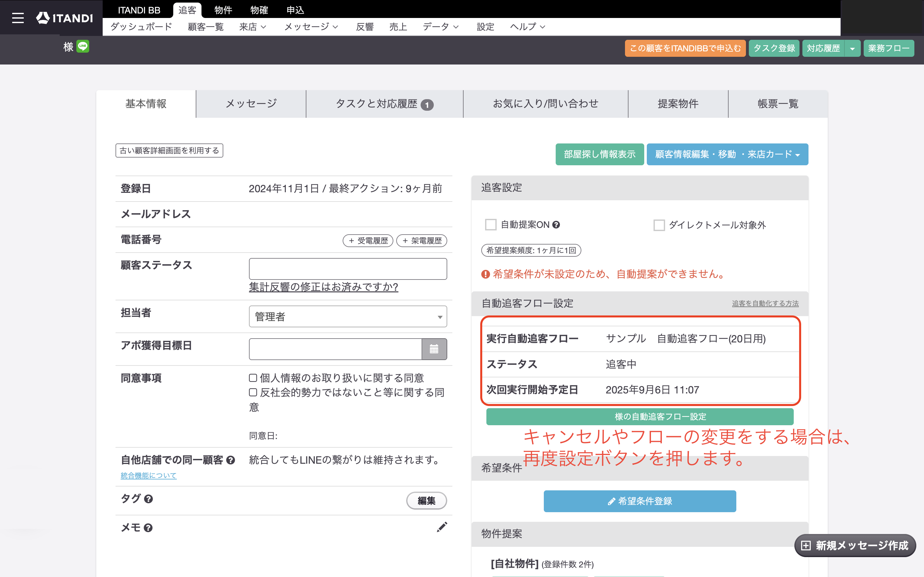
Task: Open the お気に入り/問い合わせ tab
Action: pos(545,104)
